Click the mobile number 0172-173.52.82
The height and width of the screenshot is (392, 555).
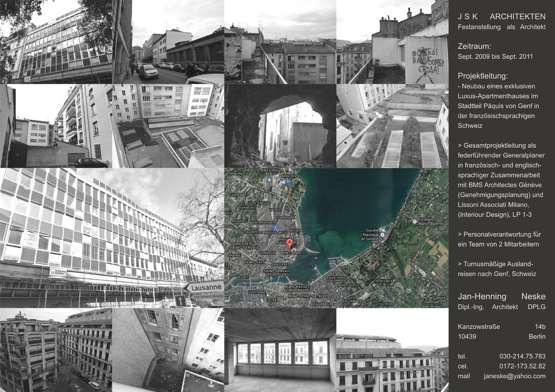coord(522,366)
